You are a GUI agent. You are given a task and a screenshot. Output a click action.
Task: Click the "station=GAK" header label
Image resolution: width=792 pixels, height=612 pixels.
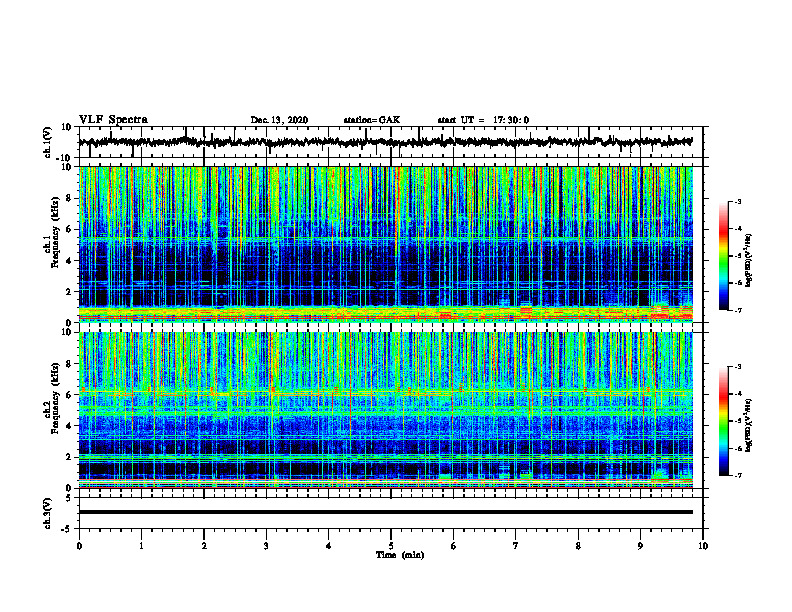tap(372, 120)
